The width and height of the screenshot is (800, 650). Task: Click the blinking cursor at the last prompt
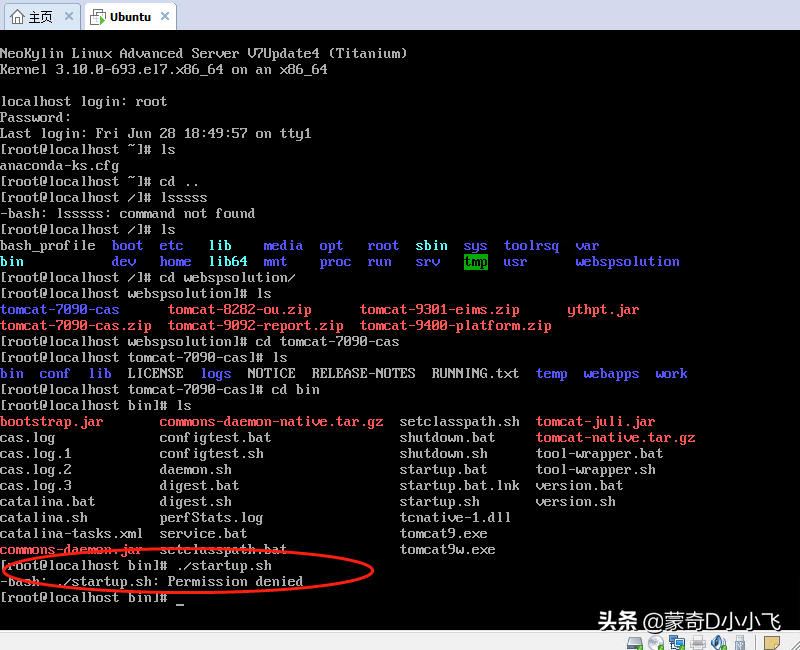(x=180, y=603)
